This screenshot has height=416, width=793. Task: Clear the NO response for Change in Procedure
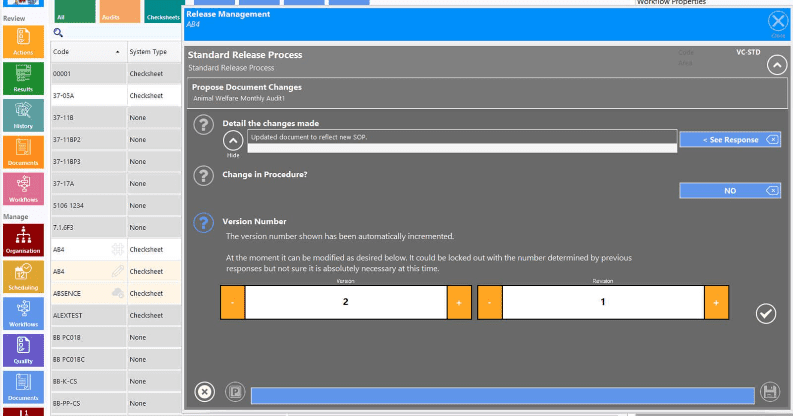tap(772, 190)
